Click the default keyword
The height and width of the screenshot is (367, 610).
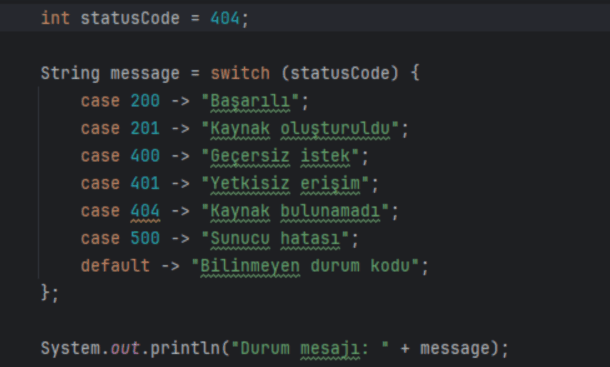[x=115, y=266]
